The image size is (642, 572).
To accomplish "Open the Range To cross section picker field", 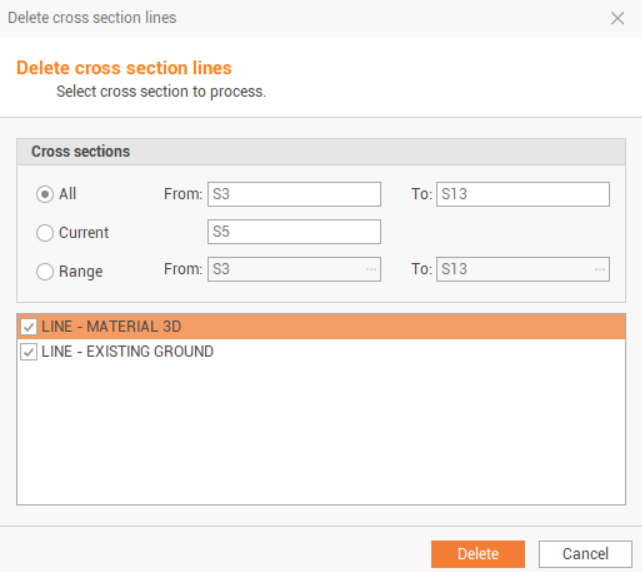I will (514, 270).
